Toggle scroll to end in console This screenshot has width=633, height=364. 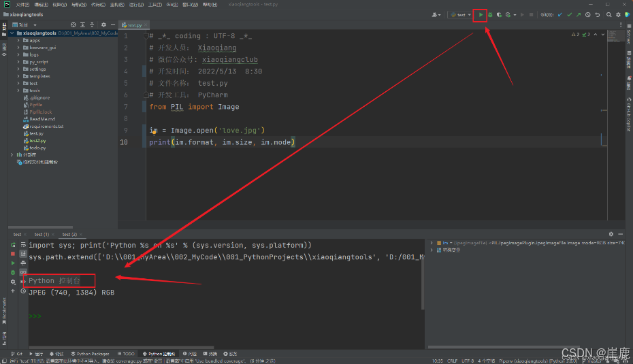[23, 254]
